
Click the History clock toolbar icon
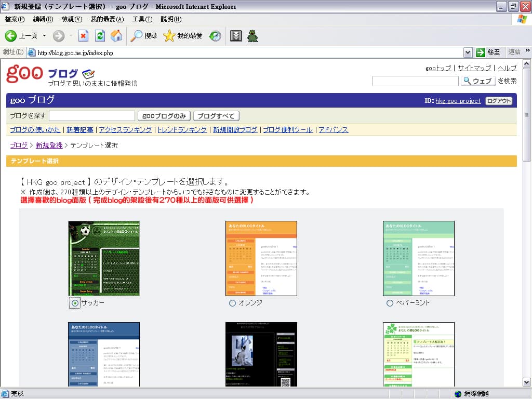point(215,36)
